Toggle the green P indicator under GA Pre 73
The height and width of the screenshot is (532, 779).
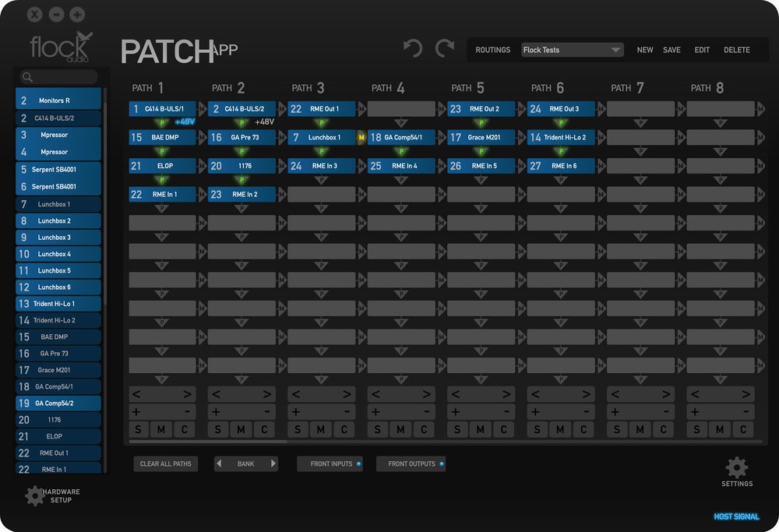[241, 151]
